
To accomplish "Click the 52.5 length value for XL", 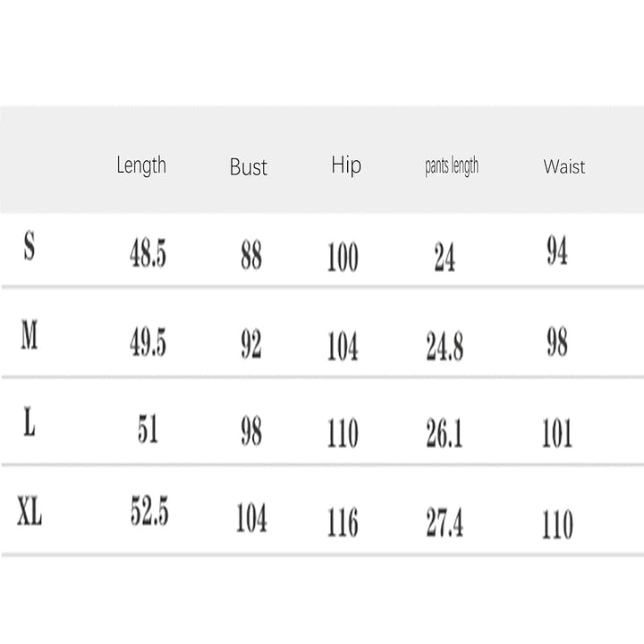I will 149,513.
